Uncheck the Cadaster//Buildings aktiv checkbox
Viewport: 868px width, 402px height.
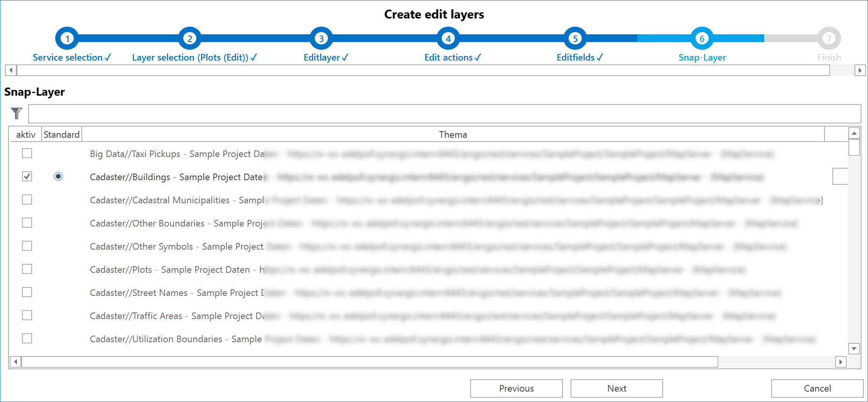(27, 176)
